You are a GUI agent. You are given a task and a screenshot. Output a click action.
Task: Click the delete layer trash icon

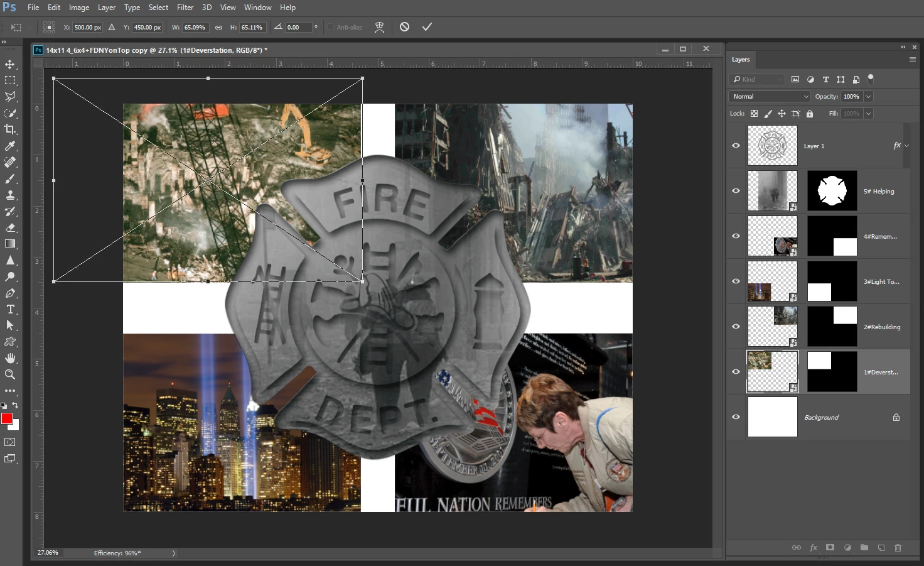[898, 548]
